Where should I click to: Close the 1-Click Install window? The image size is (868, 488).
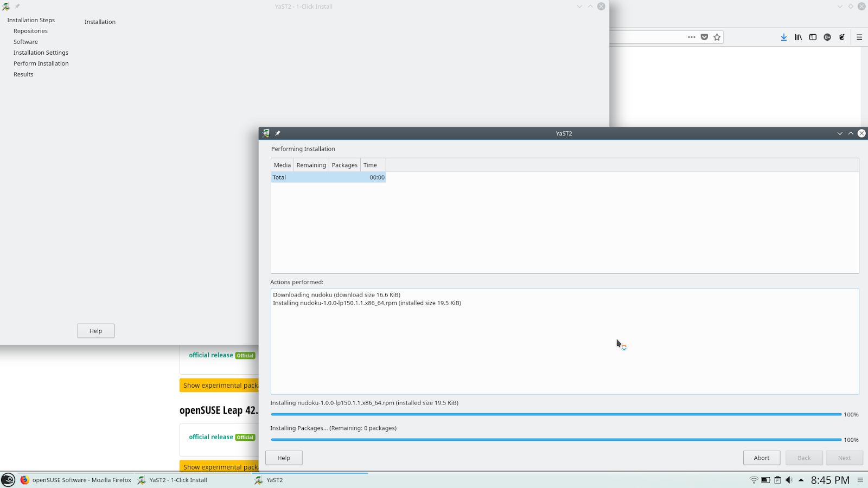tap(601, 7)
